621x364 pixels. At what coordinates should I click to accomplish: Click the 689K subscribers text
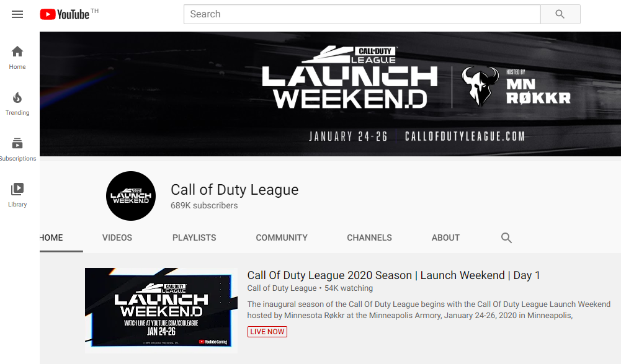pos(204,206)
